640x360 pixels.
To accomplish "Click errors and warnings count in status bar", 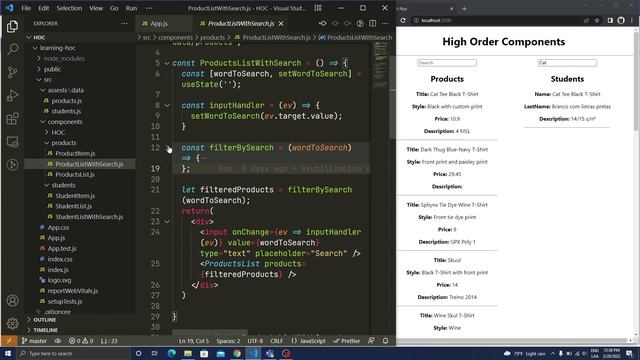I will click(x=81, y=341).
